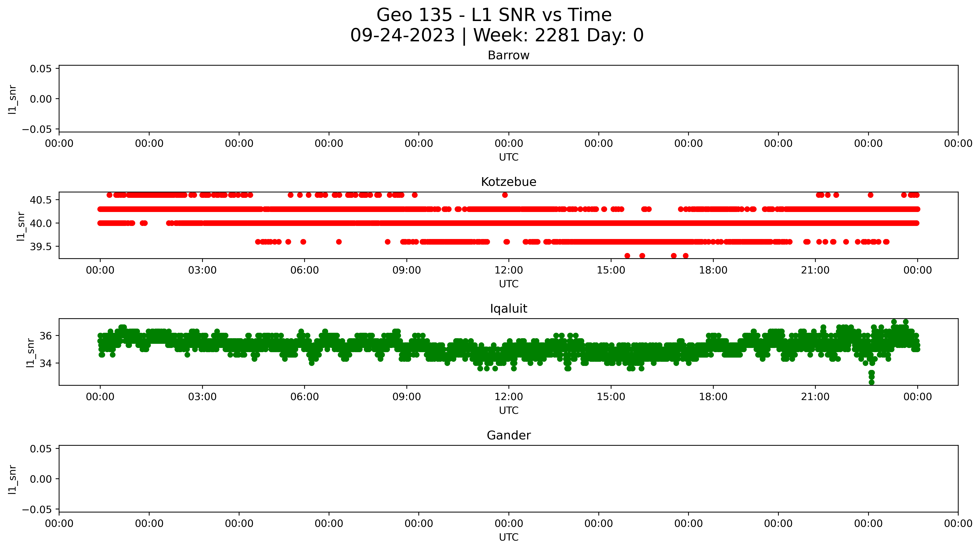Image resolution: width=980 pixels, height=550 pixels.
Task: Select the Barrow subplot title
Action: click(509, 55)
